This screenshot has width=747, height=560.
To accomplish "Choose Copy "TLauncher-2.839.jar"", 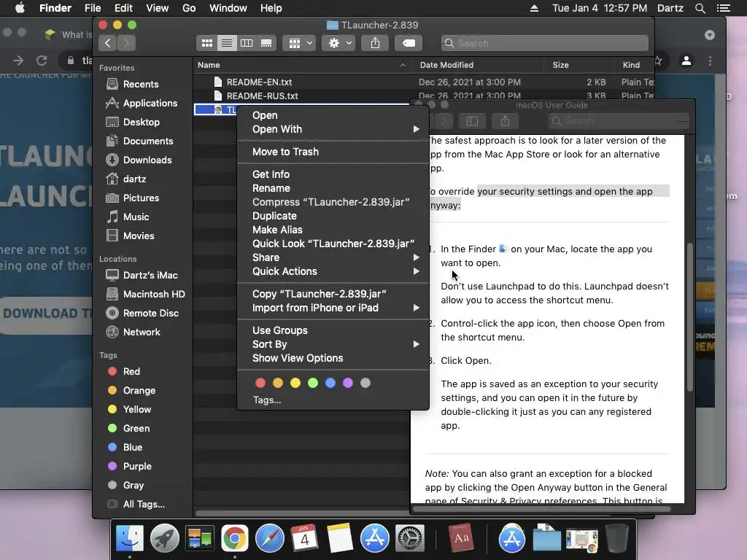I will click(333, 295).
